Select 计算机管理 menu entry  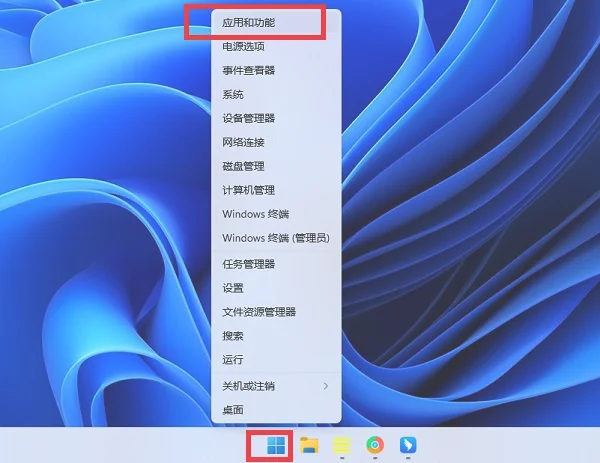[276, 190]
